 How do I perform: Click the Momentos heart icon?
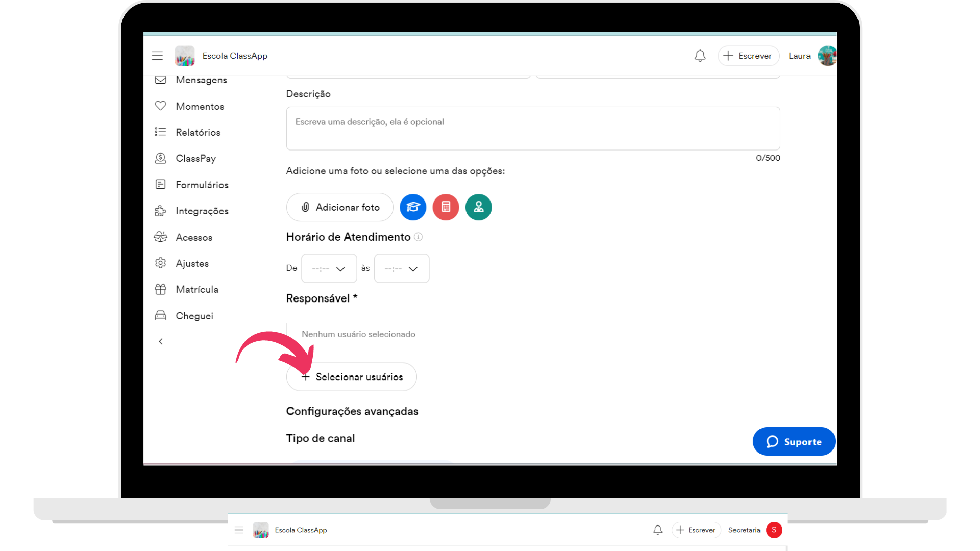(161, 106)
